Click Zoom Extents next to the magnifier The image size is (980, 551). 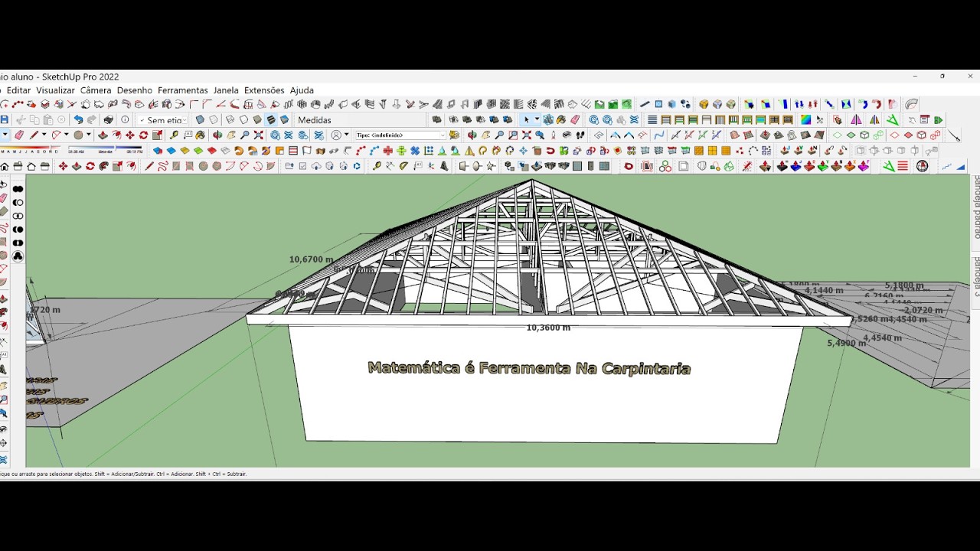pos(259,135)
